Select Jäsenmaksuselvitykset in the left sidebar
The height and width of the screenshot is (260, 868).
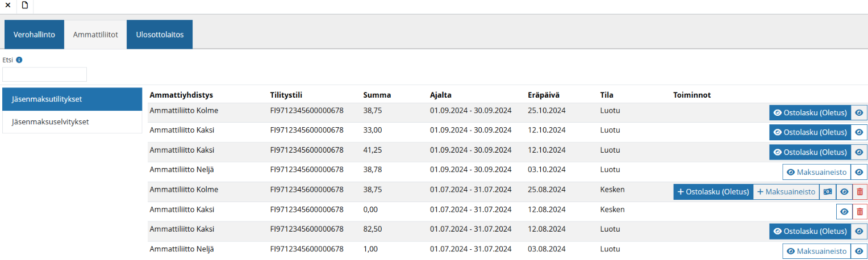(51, 121)
